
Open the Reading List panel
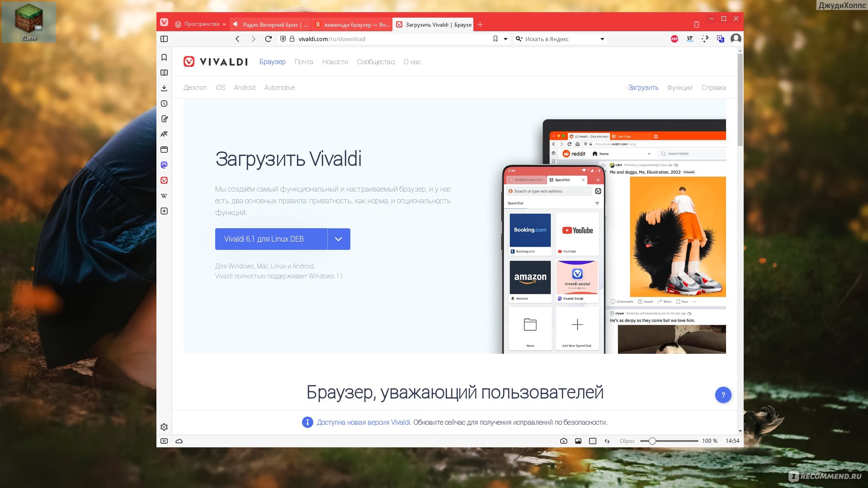[x=164, y=73]
